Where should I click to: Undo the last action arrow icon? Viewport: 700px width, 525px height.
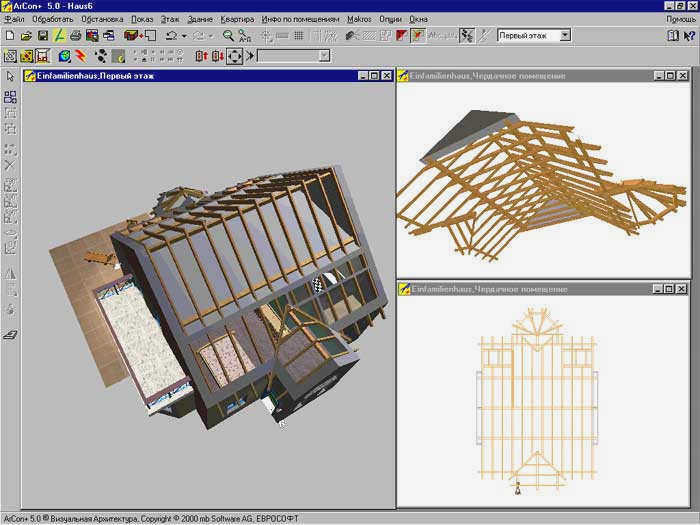(x=171, y=35)
